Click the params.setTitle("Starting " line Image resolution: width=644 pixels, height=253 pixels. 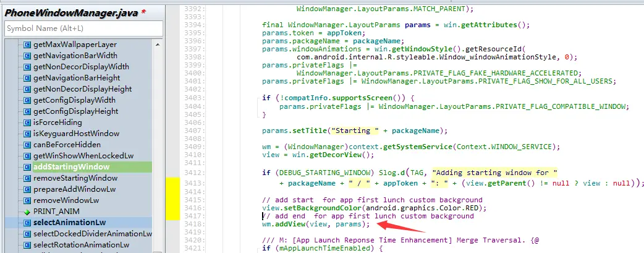click(355, 131)
